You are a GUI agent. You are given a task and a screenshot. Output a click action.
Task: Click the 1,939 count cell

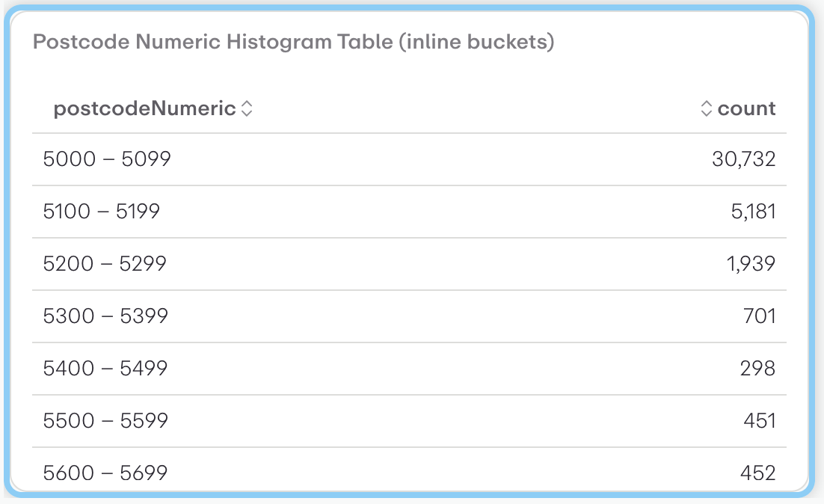pos(754,263)
